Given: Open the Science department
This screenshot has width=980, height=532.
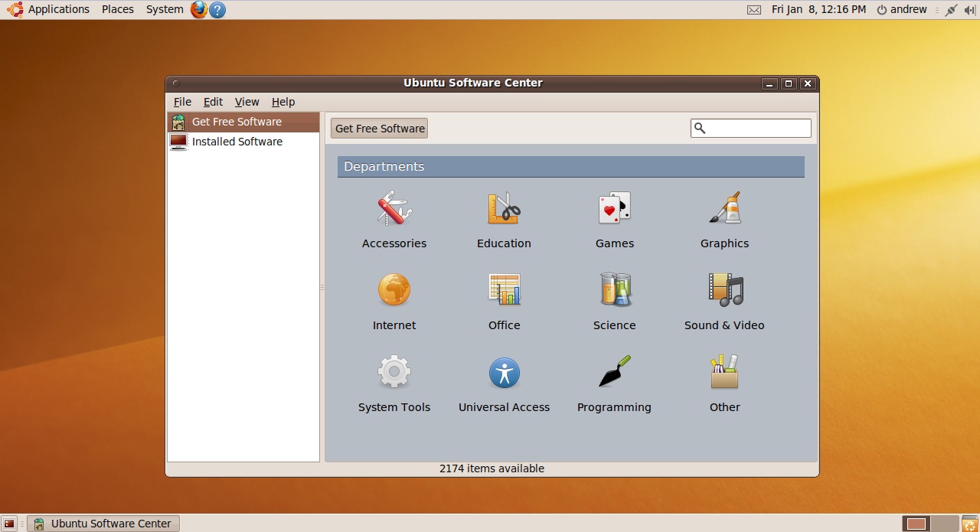Looking at the screenshot, I should (x=614, y=302).
